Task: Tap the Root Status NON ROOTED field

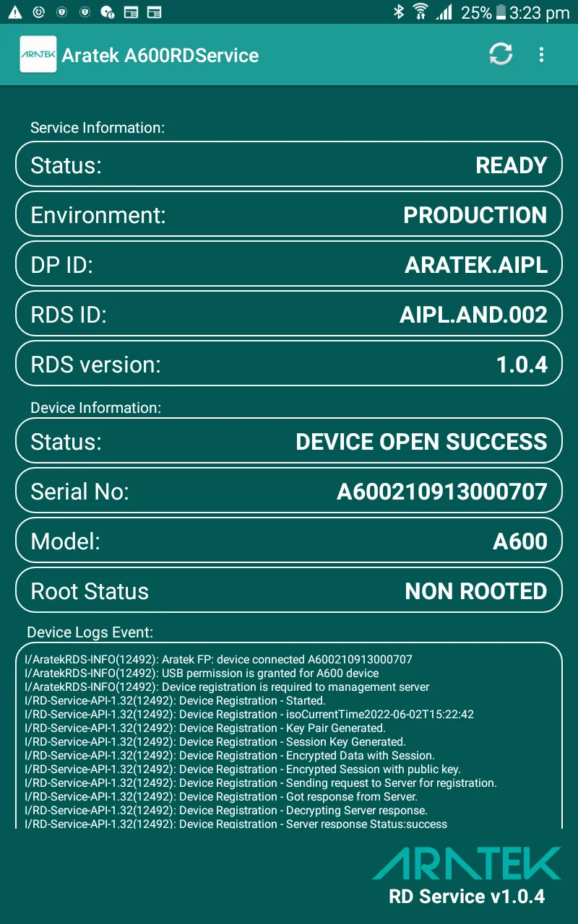Action: pyautogui.click(x=288, y=590)
